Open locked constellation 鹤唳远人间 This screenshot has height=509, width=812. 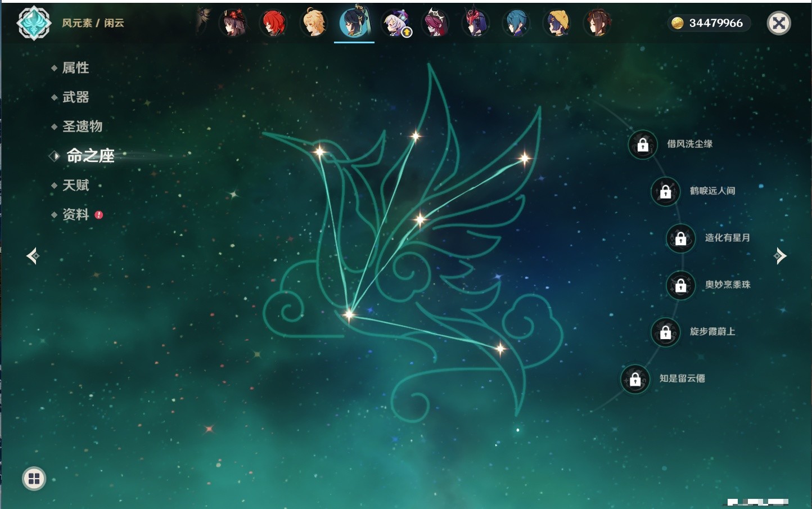[x=665, y=191]
